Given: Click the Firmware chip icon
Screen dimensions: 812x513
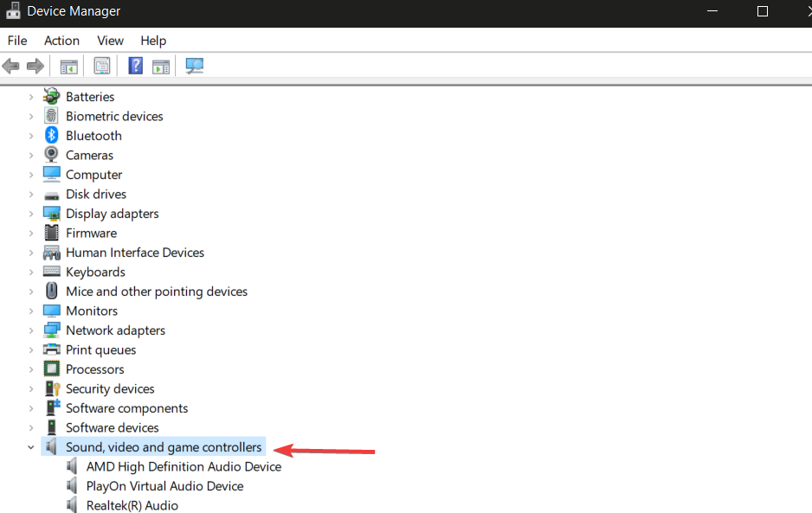Looking at the screenshot, I should [51, 233].
